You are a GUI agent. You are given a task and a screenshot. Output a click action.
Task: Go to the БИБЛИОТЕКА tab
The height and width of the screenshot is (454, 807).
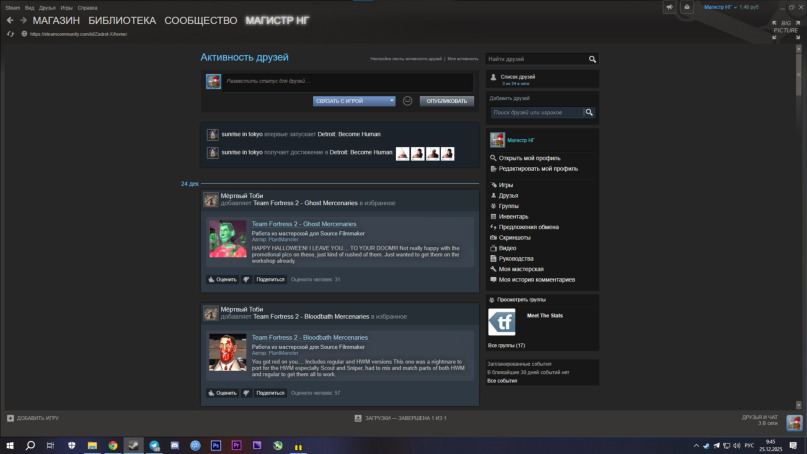122,21
